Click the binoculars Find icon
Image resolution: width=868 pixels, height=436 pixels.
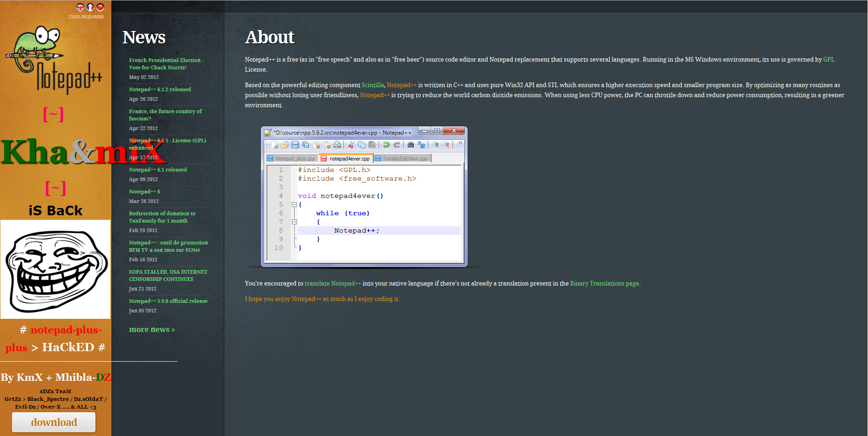tap(411, 145)
